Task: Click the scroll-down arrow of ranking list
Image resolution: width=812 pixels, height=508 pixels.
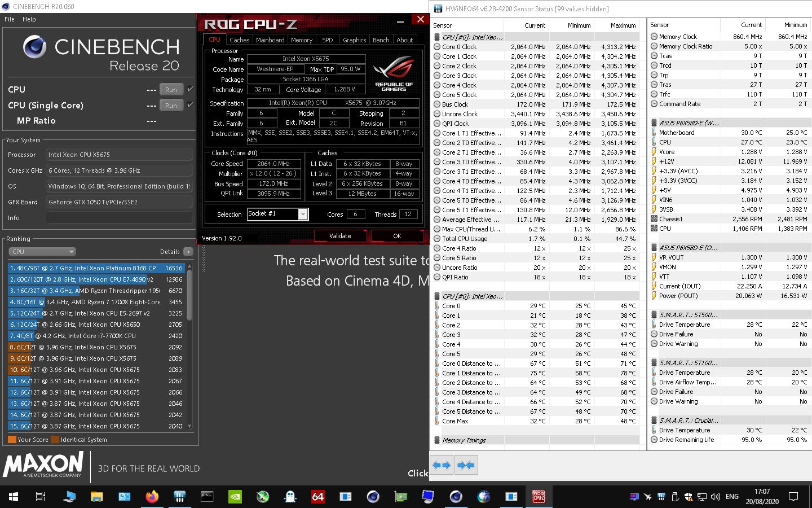Action: coord(189,427)
